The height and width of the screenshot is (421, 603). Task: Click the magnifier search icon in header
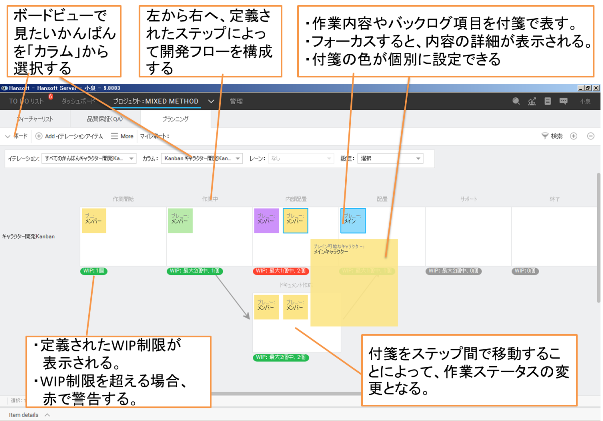(x=516, y=101)
